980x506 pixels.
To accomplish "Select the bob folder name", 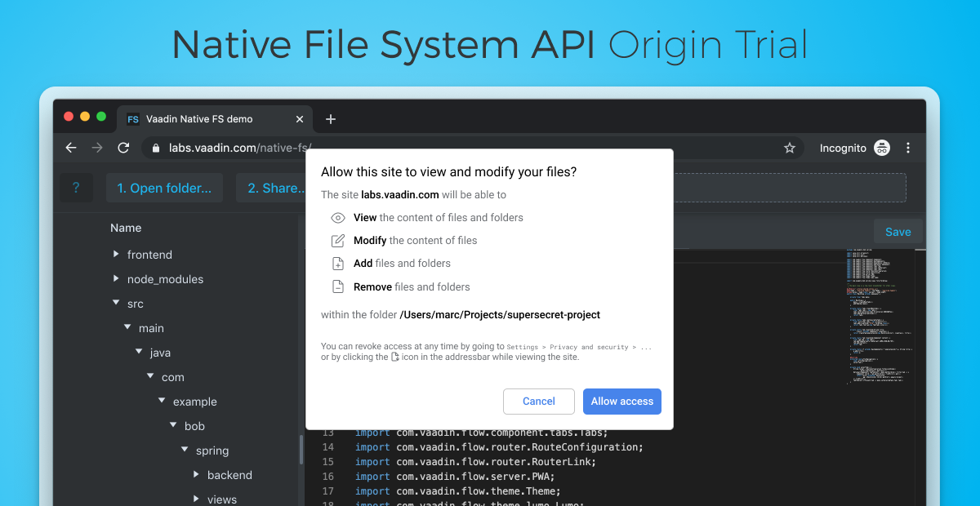I will coord(194,426).
